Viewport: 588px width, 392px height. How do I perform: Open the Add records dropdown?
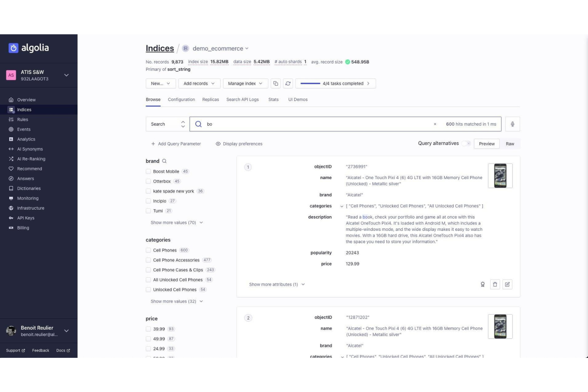tap(199, 83)
